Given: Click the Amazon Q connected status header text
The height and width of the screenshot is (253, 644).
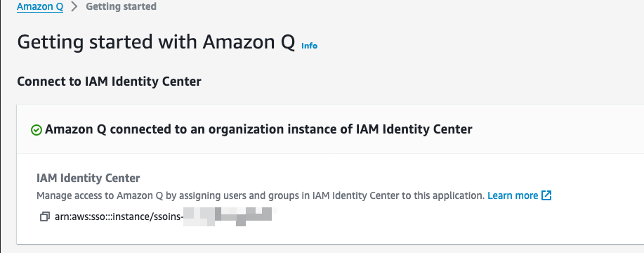Looking at the screenshot, I should click(x=258, y=129).
